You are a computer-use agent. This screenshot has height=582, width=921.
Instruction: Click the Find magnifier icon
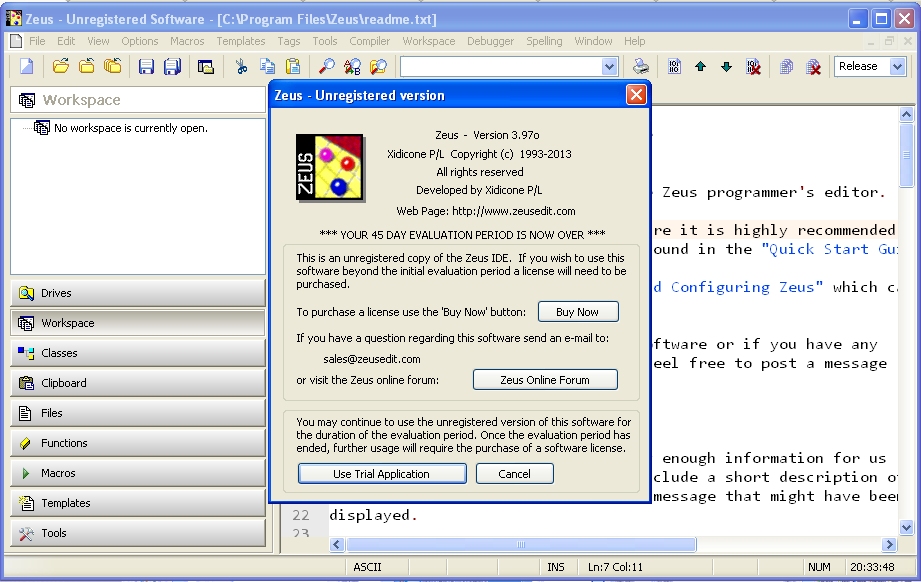(327, 66)
